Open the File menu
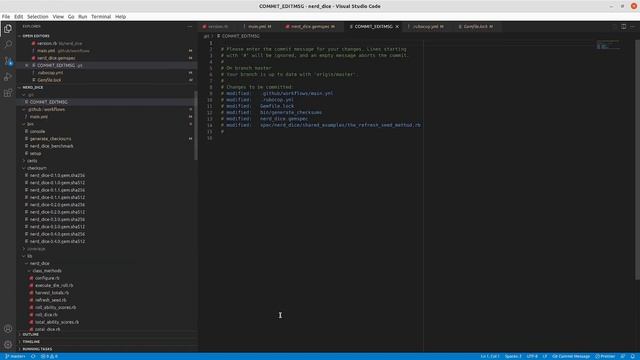This screenshot has height=360, width=640. click(6, 17)
